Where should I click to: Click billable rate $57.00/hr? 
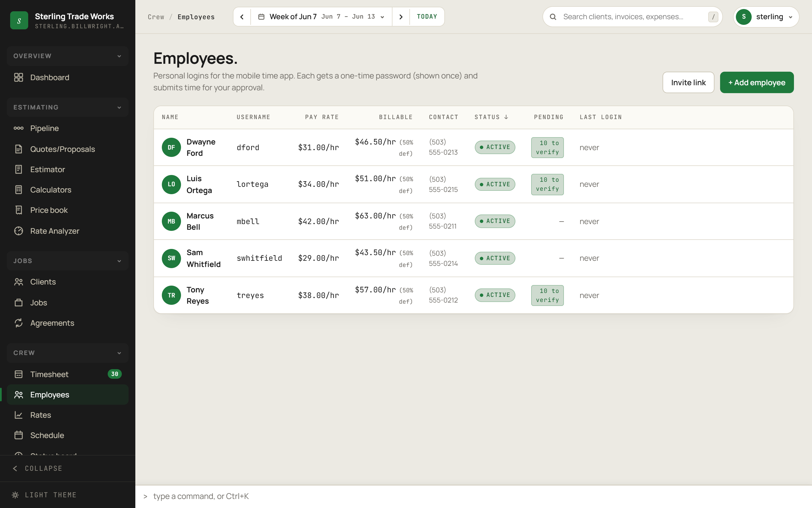(x=376, y=289)
